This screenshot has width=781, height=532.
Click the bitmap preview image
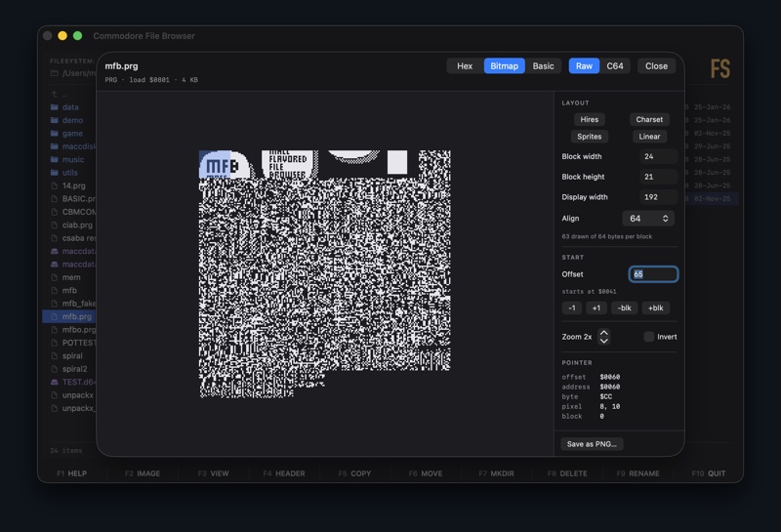pyautogui.click(x=325, y=273)
